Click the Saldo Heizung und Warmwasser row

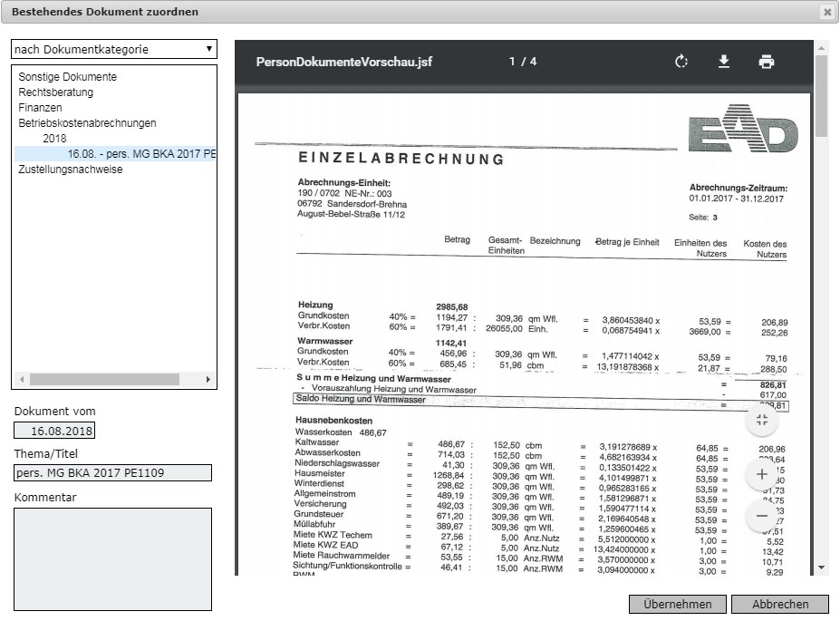[x=541, y=402]
